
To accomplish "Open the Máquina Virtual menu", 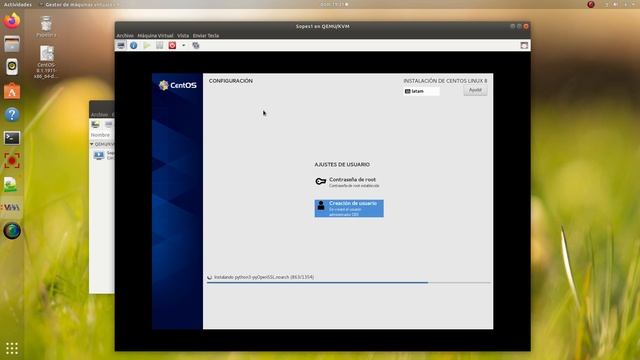I will (155, 36).
